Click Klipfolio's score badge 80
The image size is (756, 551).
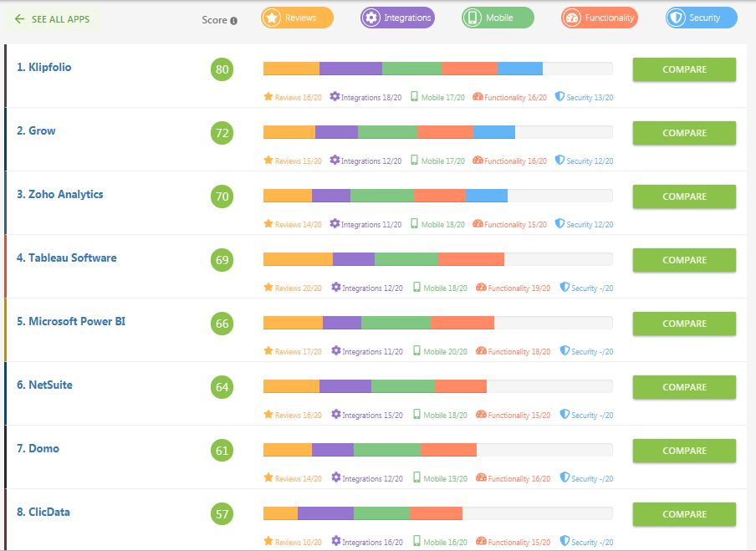click(x=222, y=69)
